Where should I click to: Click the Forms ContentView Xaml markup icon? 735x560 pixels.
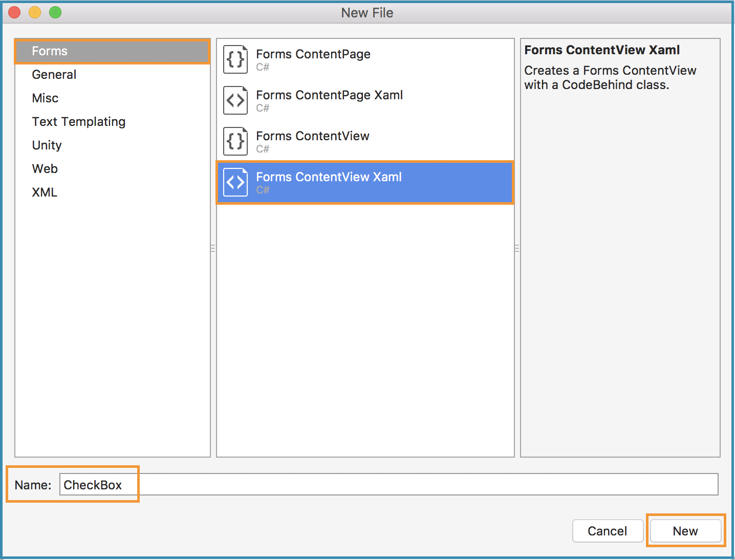point(235,182)
